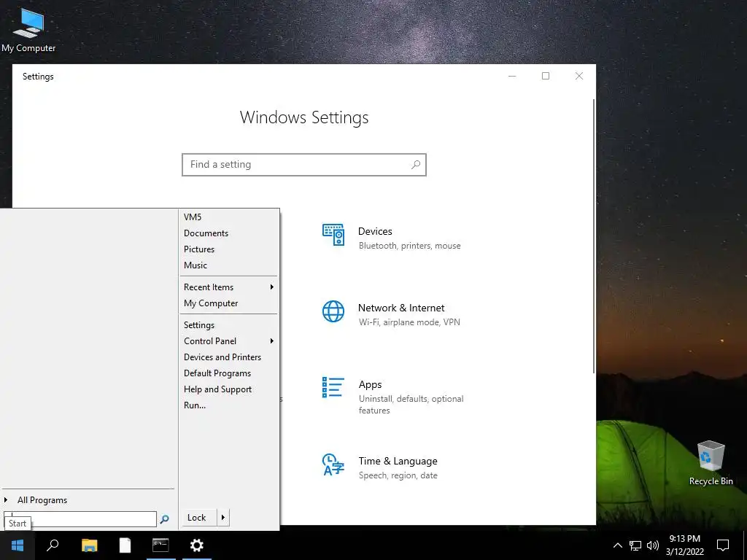The height and width of the screenshot is (560, 747).
Task: Click 'Wi-Fi, airplane mode, VPN' description text
Action: coord(409,322)
